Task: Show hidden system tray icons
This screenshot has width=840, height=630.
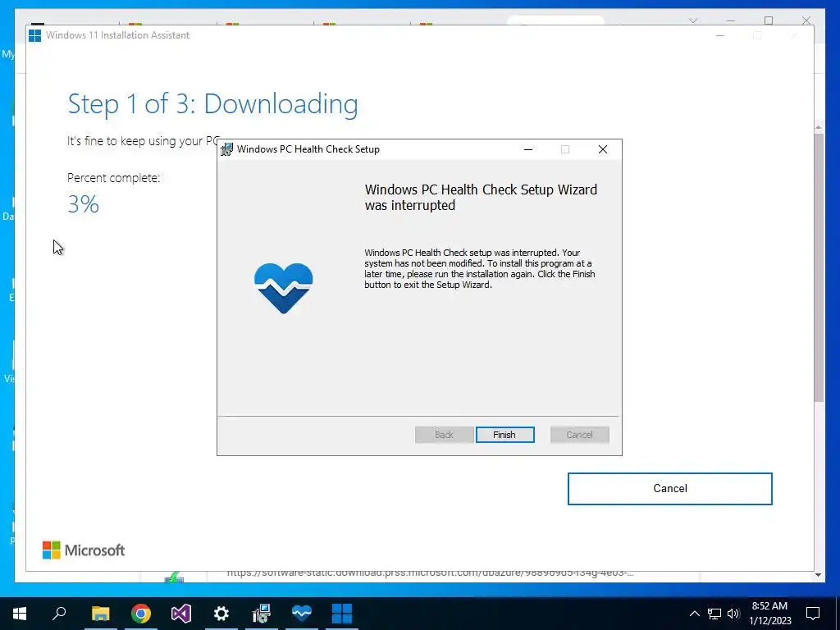Action: 694,614
